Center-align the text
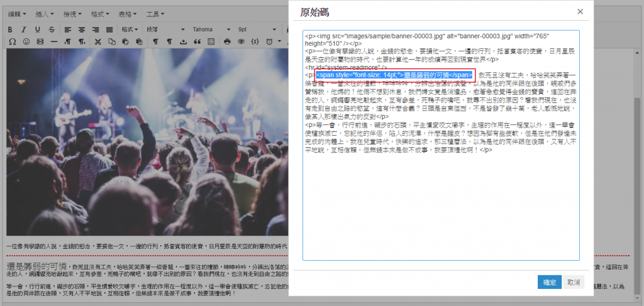This screenshot has height=306, width=644. (82, 30)
